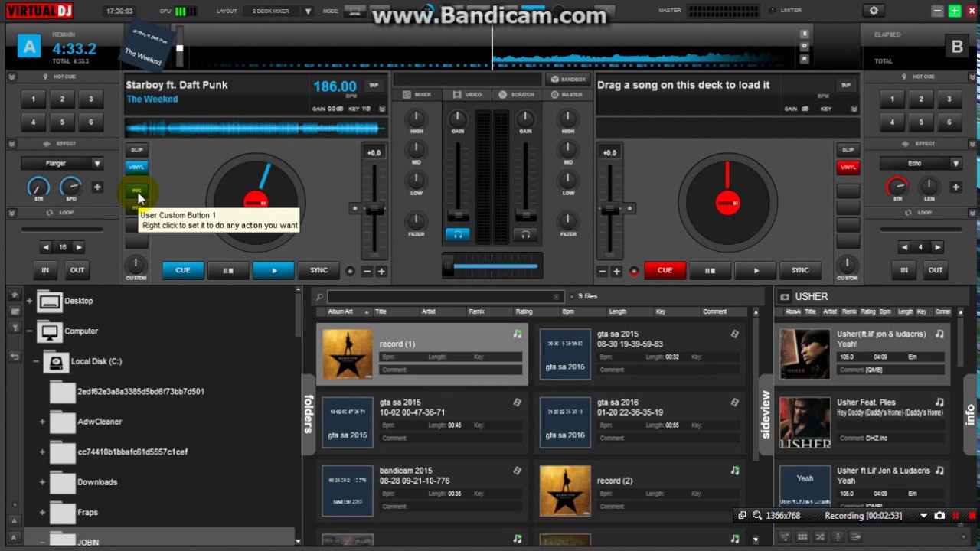Double deck B loop length with right arrow
980x551 pixels.
(x=937, y=247)
